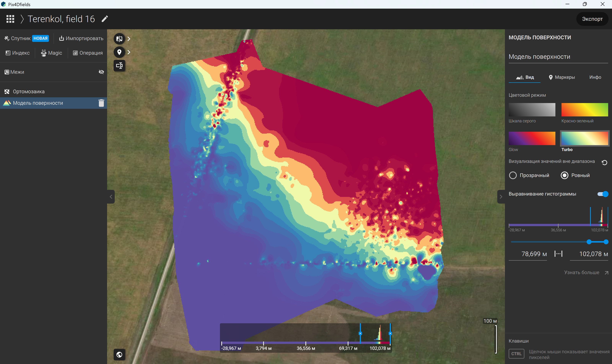Expand the compare tool chevron
This screenshot has width=612, height=364.
[x=129, y=39]
